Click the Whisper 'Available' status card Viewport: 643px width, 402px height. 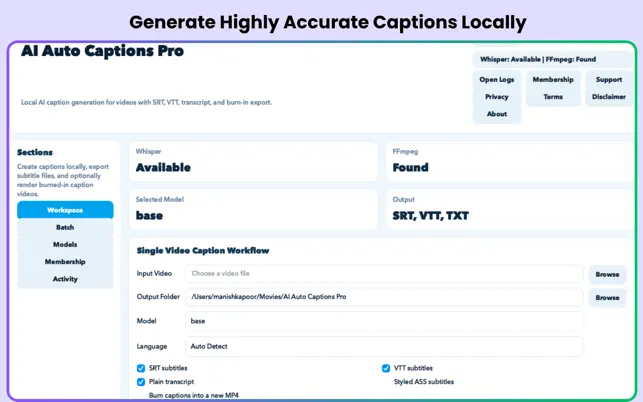point(253,162)
